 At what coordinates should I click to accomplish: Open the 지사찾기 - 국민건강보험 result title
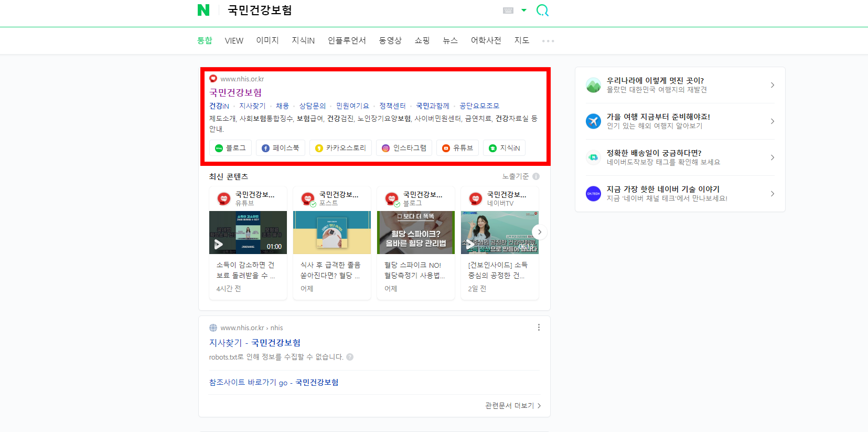pyautogui.click(x=255, y=343)
